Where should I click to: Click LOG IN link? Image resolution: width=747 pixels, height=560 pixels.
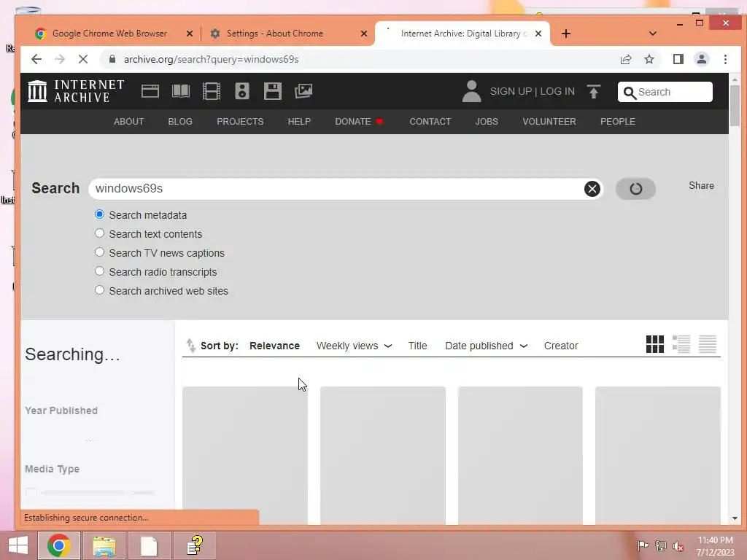(557, 91)
